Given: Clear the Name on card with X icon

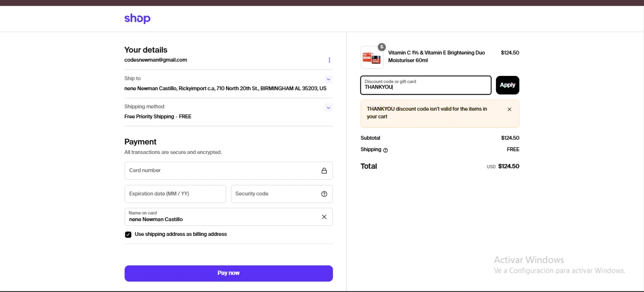Looking at the screenshot, I should [324, 217].
